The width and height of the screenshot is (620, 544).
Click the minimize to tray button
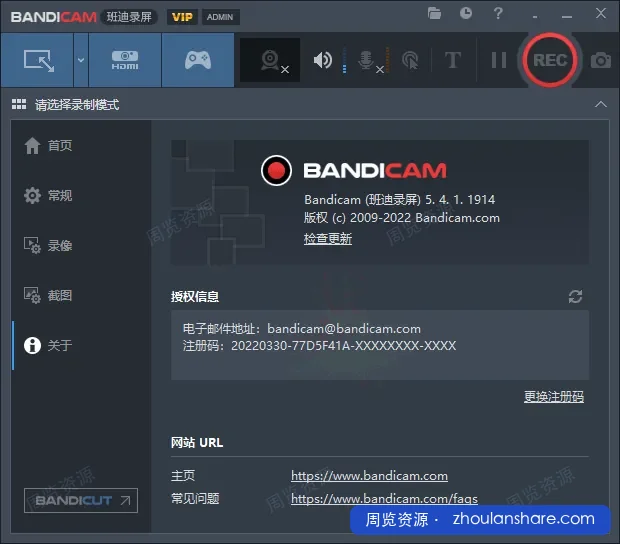[x=535, y=17]
